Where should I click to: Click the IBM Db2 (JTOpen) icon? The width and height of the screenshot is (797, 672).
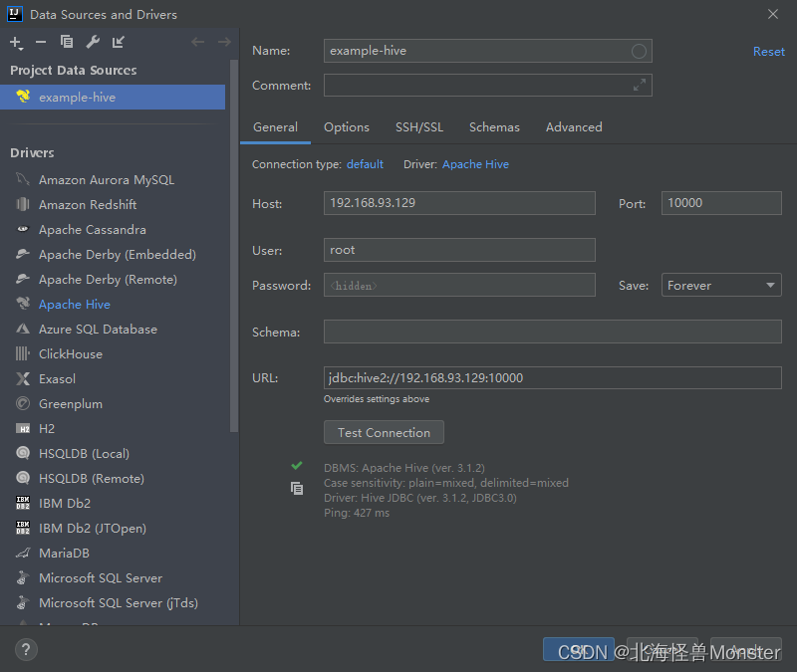coord(23,528)
